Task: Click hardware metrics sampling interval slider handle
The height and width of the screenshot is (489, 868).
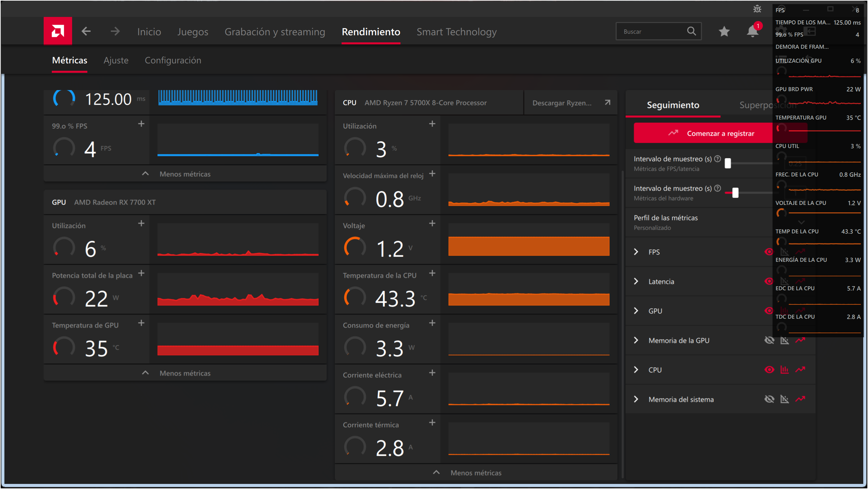Action: click(735, 193)
